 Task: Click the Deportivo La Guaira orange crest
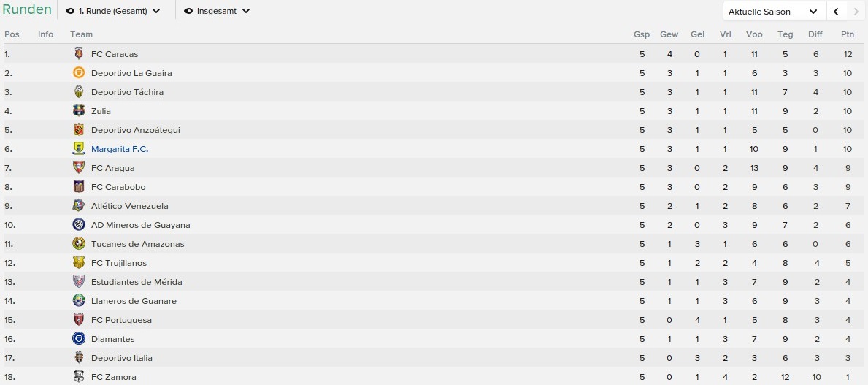coord(79,72)
